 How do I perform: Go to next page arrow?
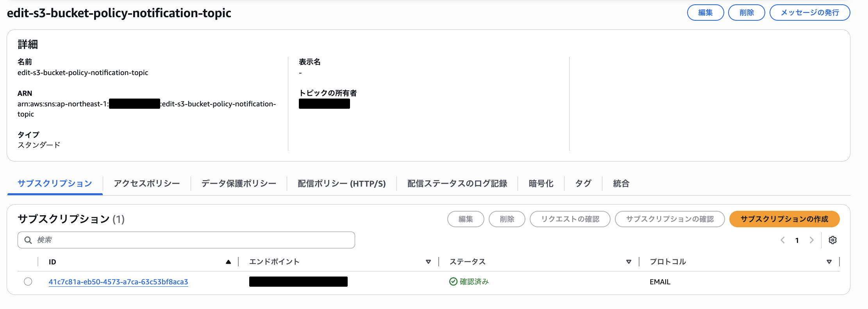[811, 240]
